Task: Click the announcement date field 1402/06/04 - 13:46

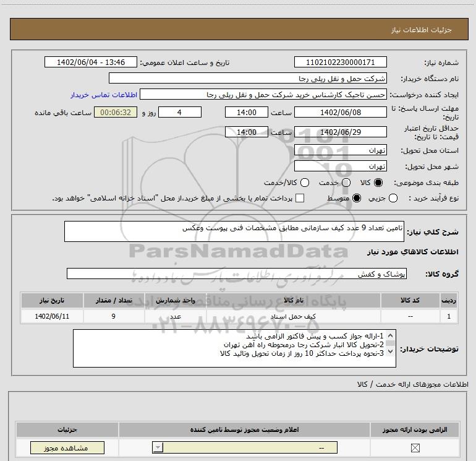Action: 91,62
